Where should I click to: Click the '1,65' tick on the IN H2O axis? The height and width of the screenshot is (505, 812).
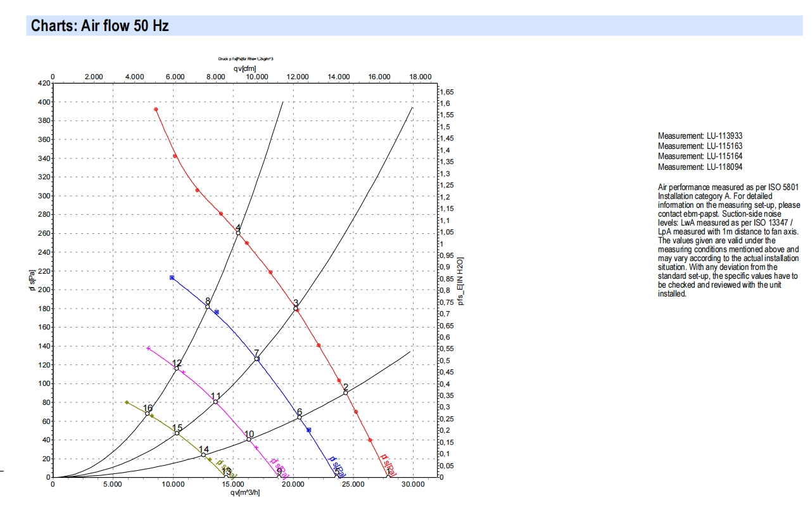446,92
